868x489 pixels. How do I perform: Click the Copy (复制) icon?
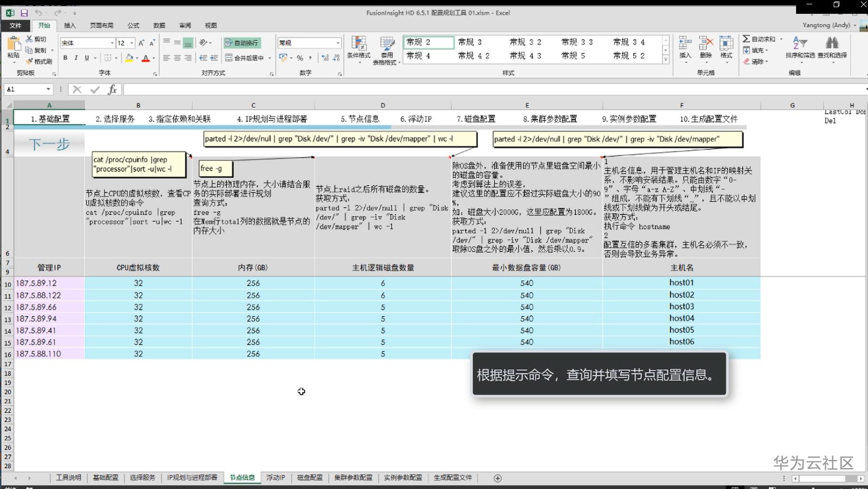pos(30,50)
